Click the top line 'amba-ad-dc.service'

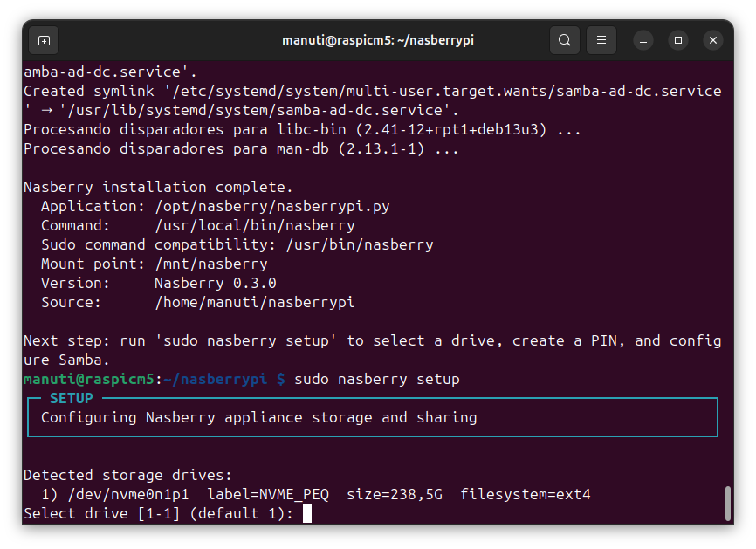(x=110, y=72)
